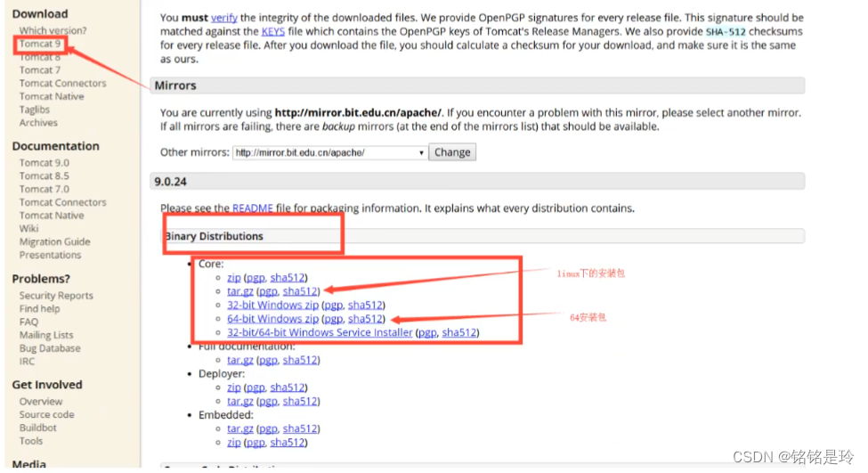Open Find help link
The height and width of the screenshot is (473, 868).
(x=39, y=309)
